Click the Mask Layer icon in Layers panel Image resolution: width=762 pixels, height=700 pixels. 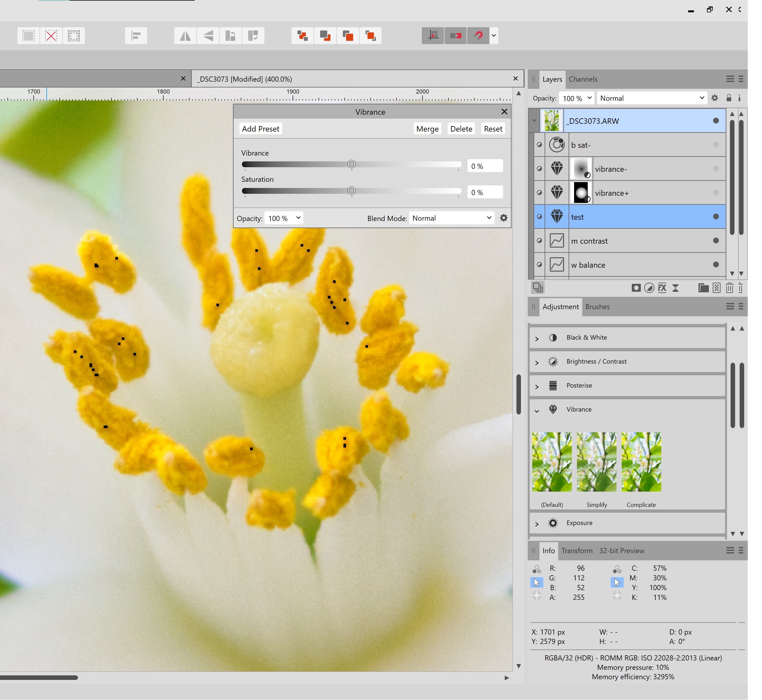[x=636, y=288]
